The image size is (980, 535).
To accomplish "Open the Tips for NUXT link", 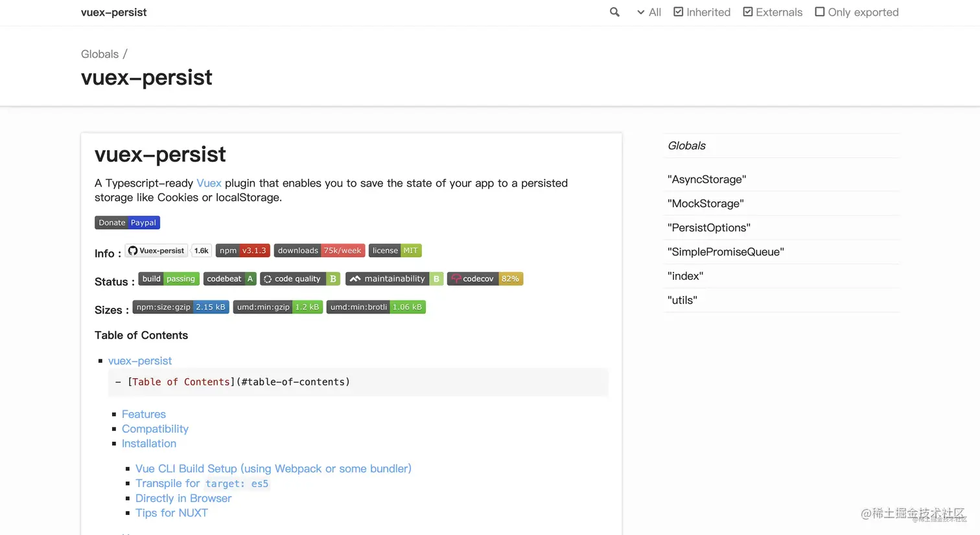I will (x=172, y=513).
